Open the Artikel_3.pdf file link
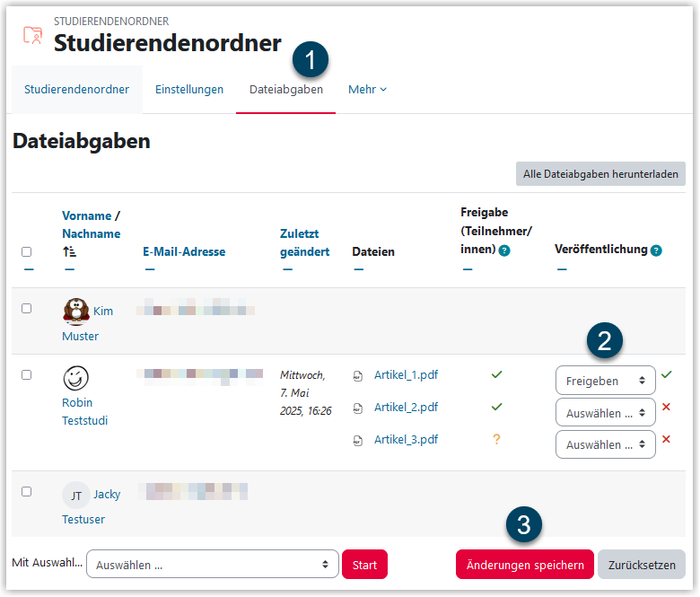The height and width of the screenshot is (597, 700). (x=406, y=439)
